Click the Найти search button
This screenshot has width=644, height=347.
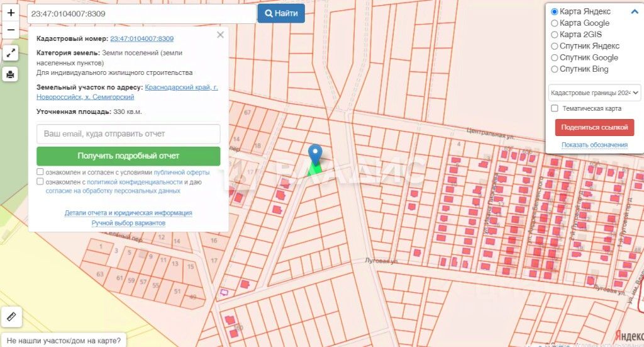point(281,13)
